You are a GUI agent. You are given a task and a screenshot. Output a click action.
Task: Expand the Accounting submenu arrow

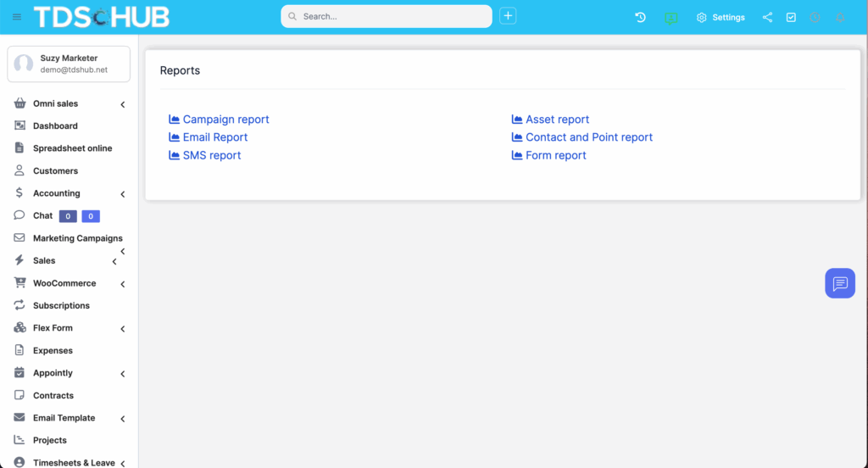point(123,194)
